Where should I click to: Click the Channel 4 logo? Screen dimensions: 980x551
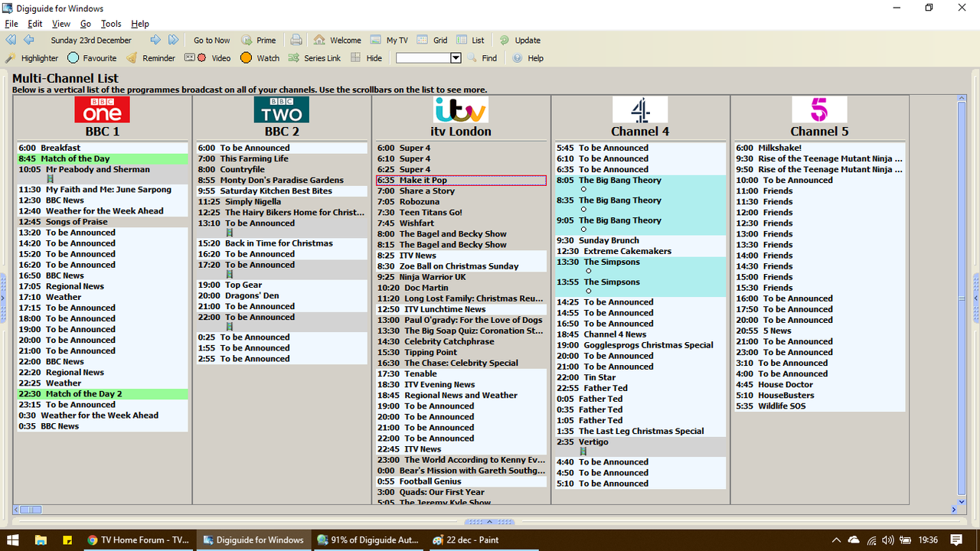coord(640,109)
